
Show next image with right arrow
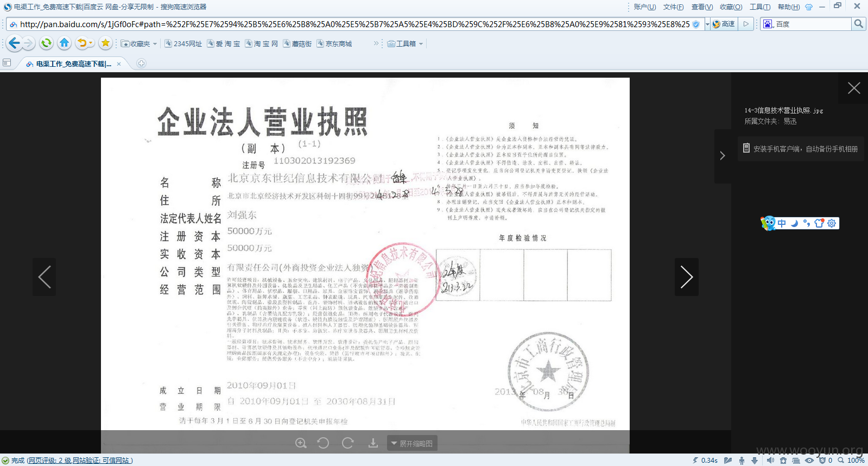coord(687,277)
